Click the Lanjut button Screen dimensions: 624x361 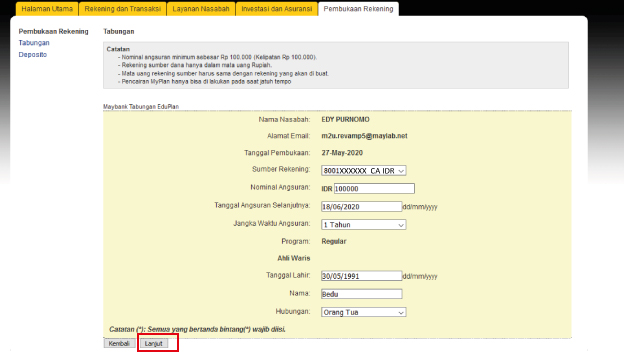pos(154,343)
